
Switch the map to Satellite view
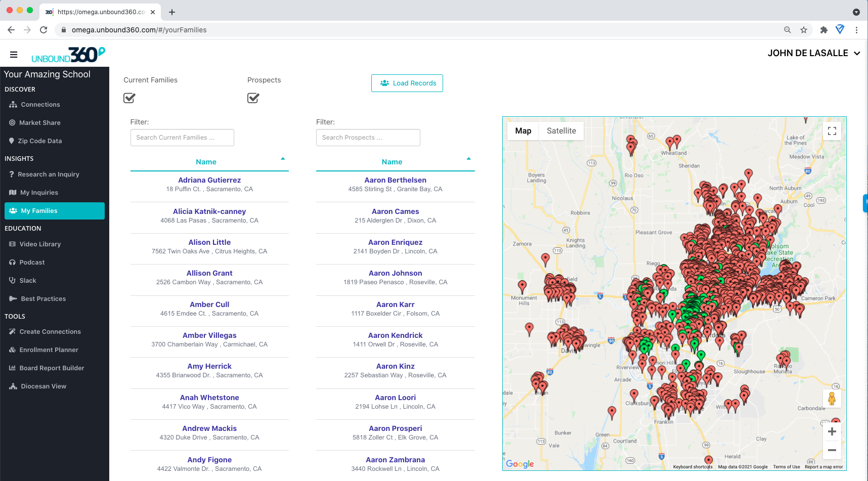(561, 131)
